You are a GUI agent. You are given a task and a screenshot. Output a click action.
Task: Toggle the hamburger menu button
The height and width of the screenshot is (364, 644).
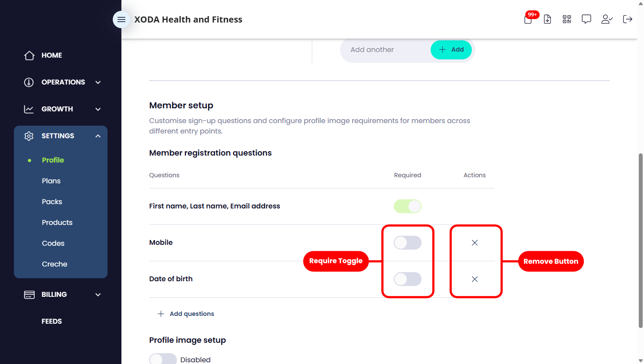click(121, 19)
